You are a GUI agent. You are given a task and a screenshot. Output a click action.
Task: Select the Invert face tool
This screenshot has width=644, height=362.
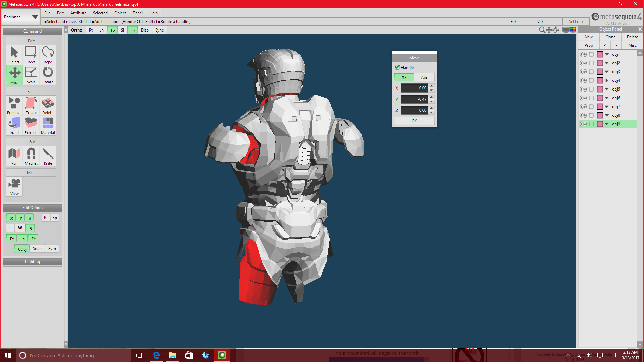[14, 126]
